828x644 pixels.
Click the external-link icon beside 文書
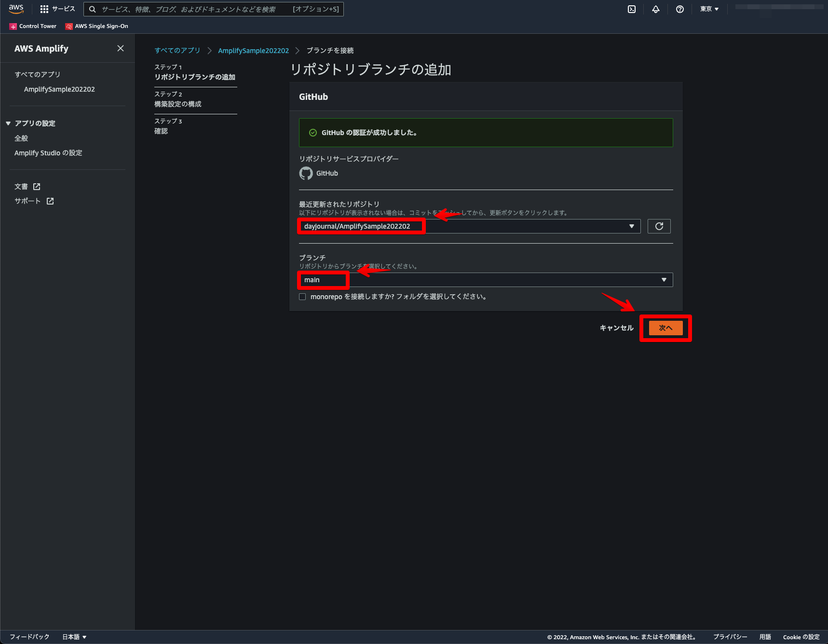(x=37, y=187)
